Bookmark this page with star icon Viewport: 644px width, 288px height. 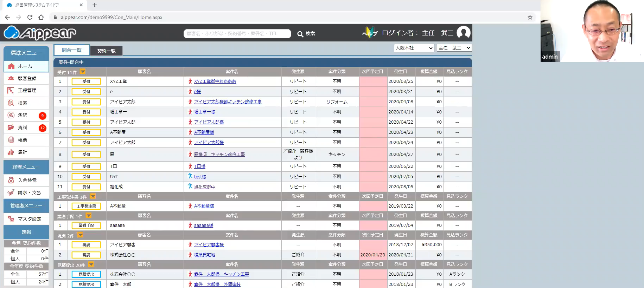(530, 17)
